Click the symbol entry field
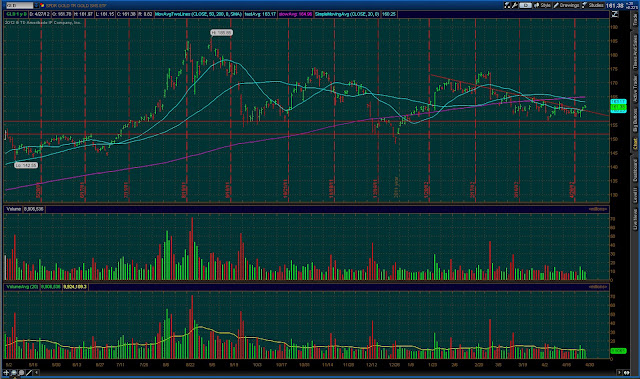Screen dimensions: 640x379 click(x=19, y=5)
